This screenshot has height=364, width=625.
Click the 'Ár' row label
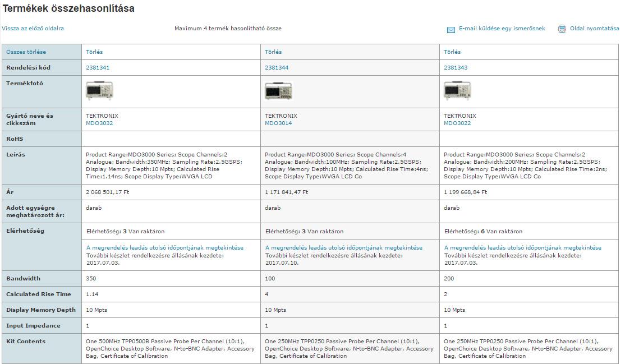10,192
